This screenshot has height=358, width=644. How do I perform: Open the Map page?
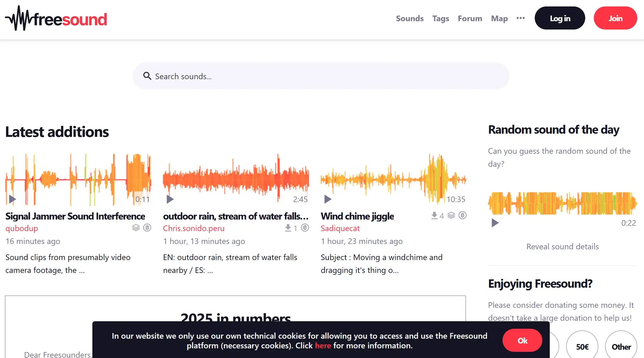pos(499,19)
